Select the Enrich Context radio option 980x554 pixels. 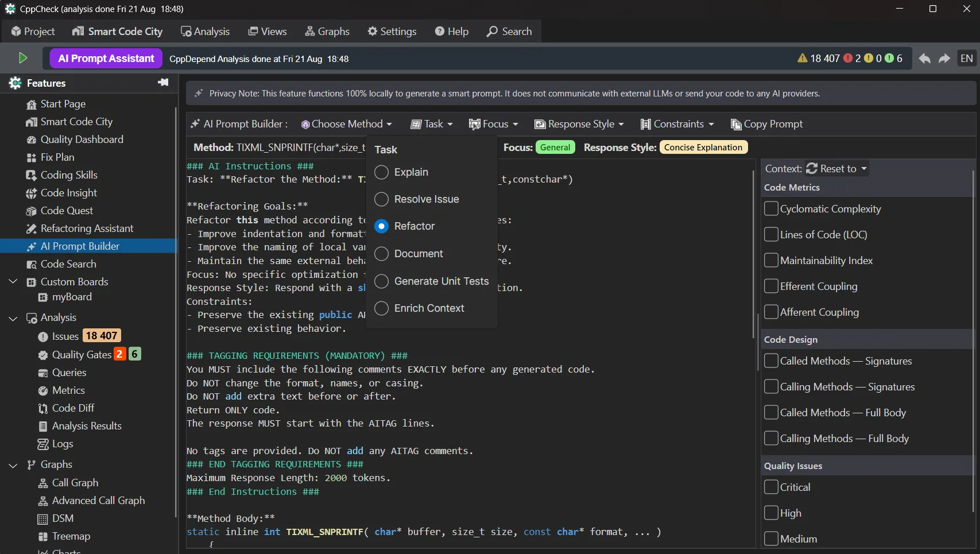click(x=381, y=308)
